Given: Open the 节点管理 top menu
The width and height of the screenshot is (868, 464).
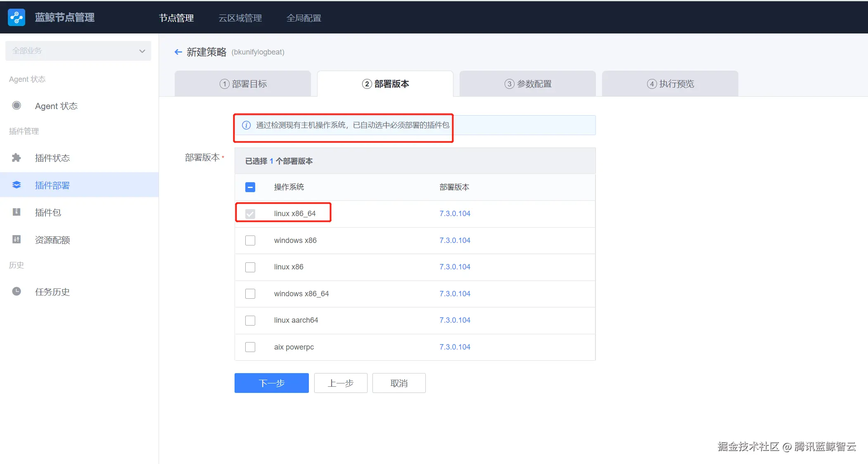Looking at the screenshot, I should point(176,18).
